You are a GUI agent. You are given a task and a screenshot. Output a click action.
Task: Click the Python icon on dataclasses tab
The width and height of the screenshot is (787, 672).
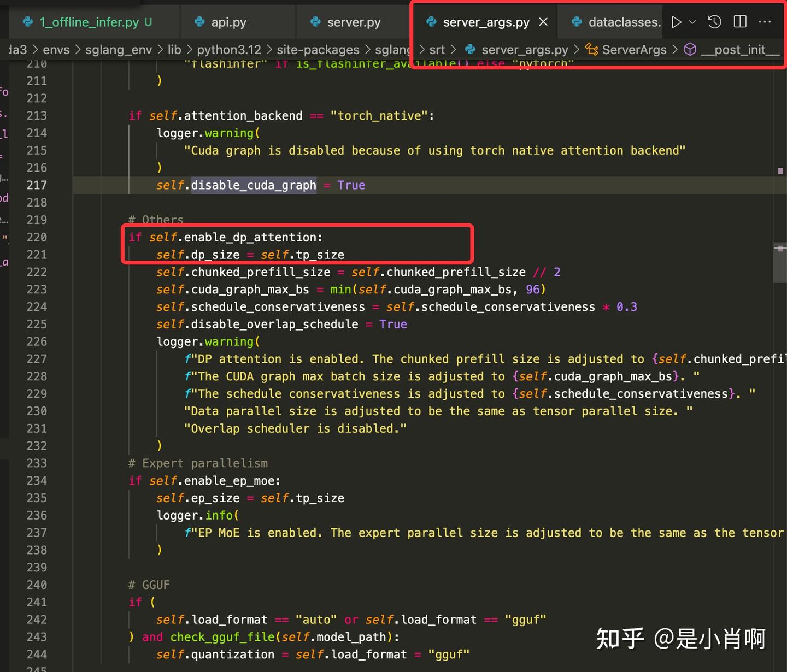click(577, 22)
